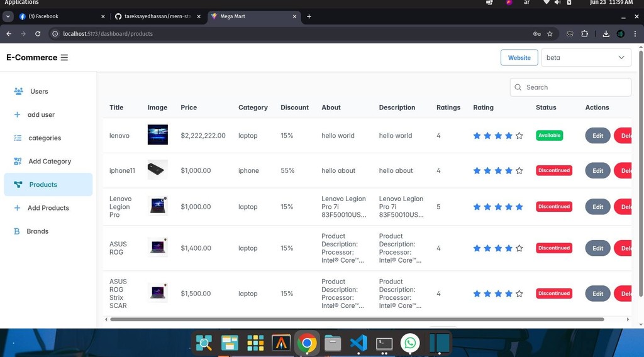Click the fifth rating star for lenovo
644x357 pixels.
click(519, 136)
